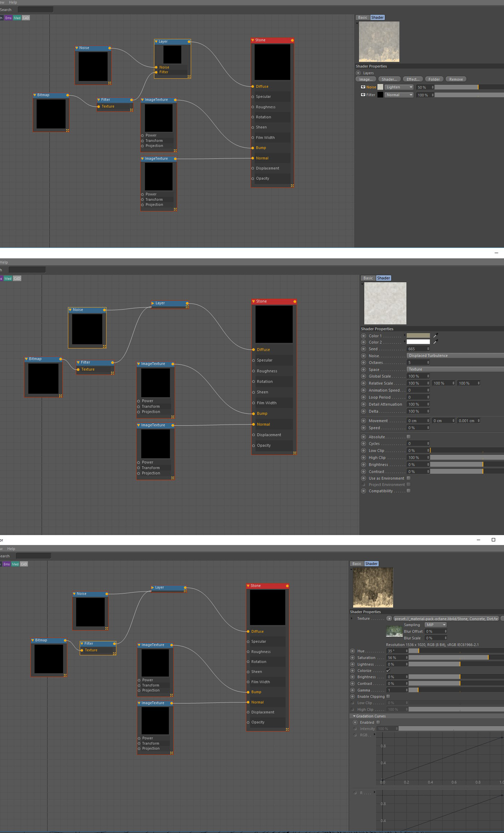504x833 pixels.
Task: Click the Saturation slider in bottom window
Action: pyautogui.click(x=456, y=658)
